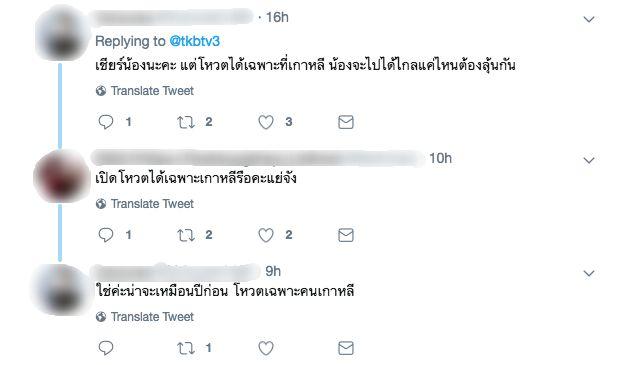Translate the second tweet from 10h ago
631x365 pixels.
click(x=152, y=204)
